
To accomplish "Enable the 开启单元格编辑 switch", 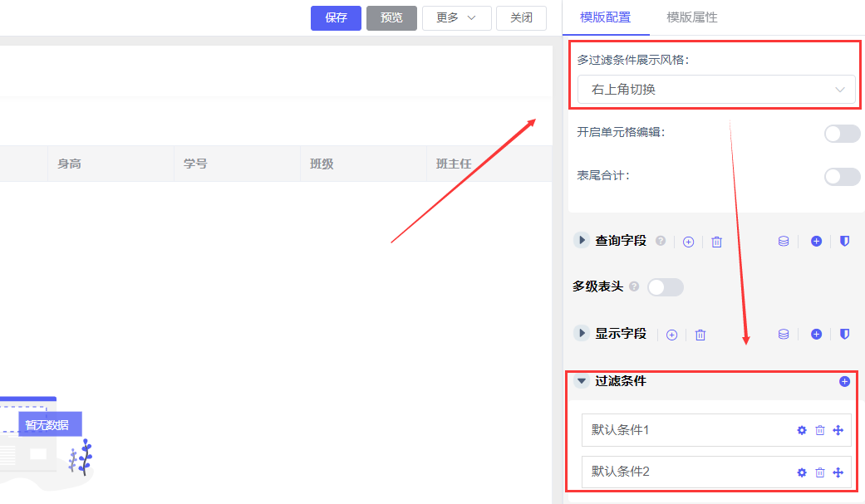I will click(842, 134).
